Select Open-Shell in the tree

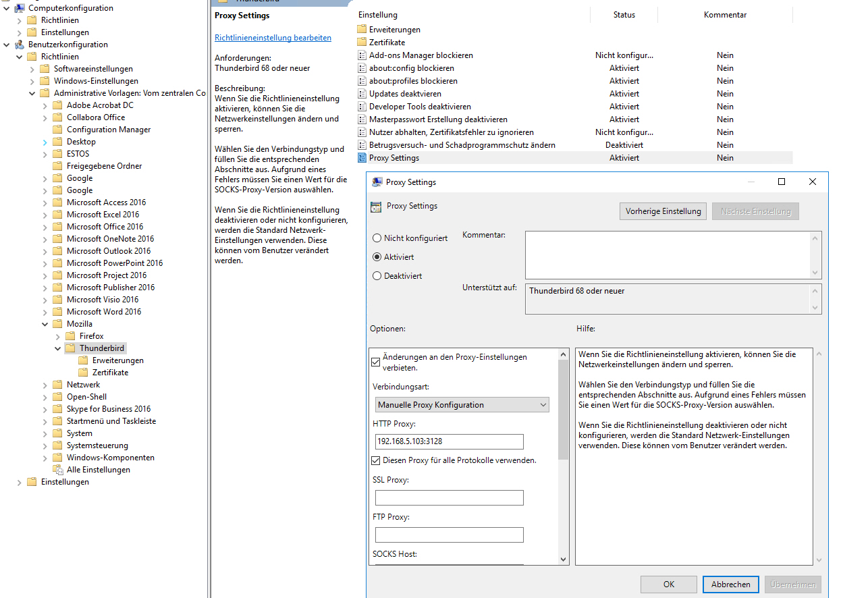point(86,397)
